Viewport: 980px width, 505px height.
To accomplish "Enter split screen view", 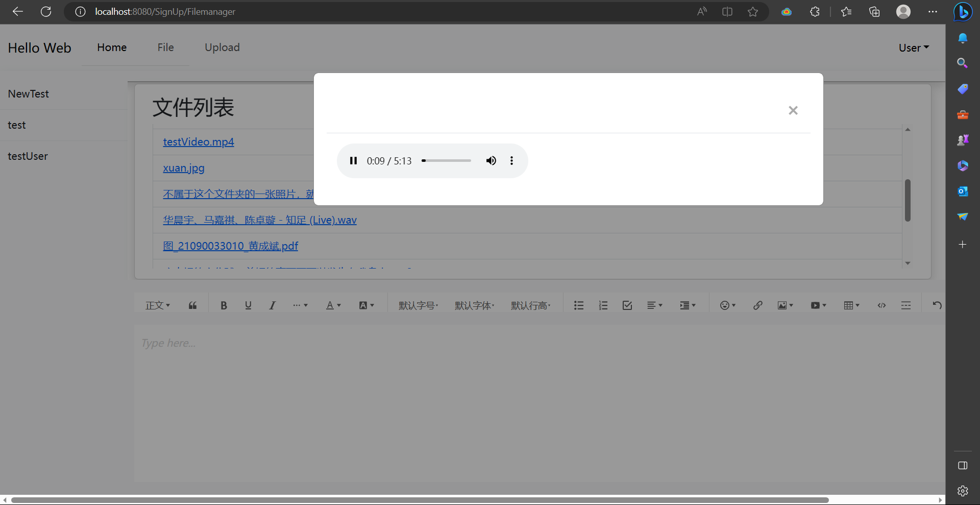I will tap(727, 12).
